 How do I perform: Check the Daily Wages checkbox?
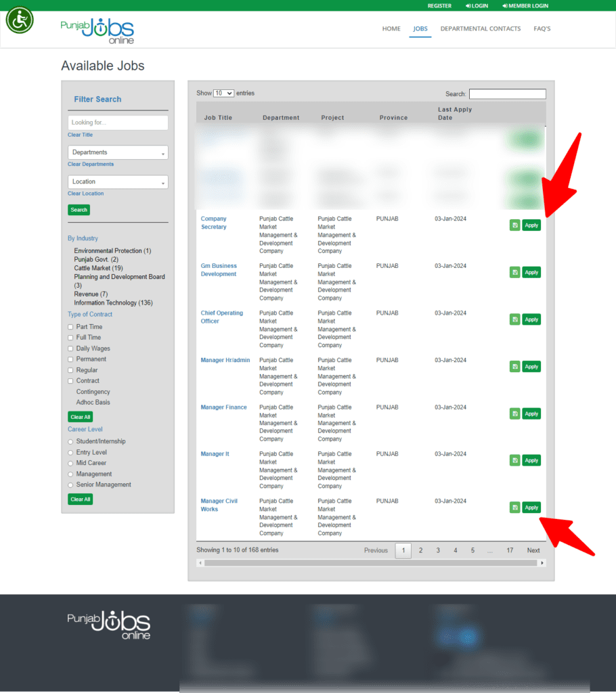(70, 349)
